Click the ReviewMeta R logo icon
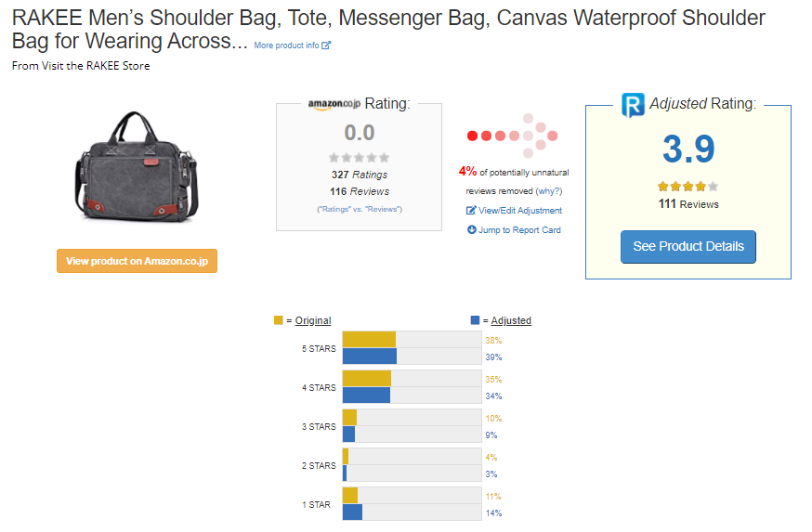Image resolution: width=812 pixels, height=532 pixels. pyautogui.click(x=633, y=104)
